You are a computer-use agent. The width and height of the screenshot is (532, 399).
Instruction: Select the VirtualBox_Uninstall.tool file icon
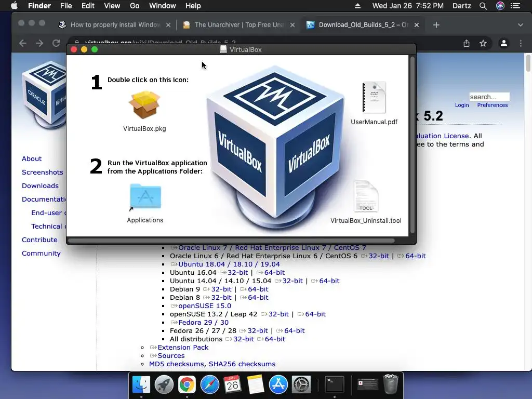tap(366, 196)
